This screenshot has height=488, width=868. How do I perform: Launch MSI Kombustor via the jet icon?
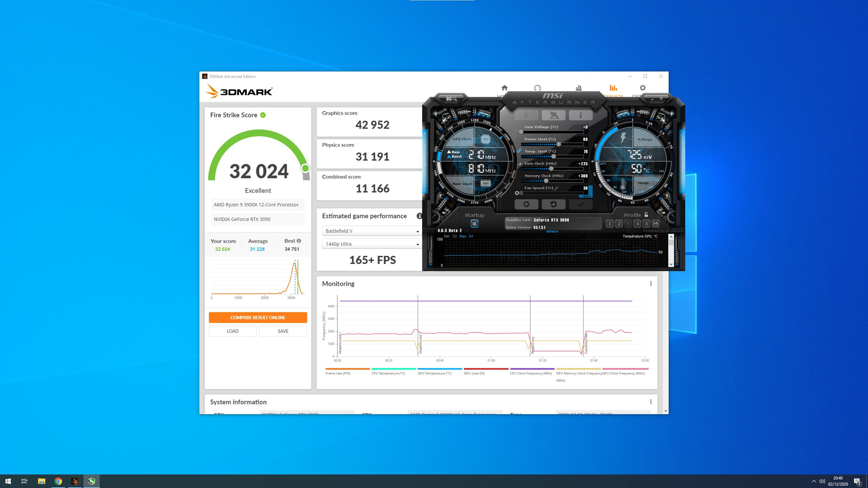553,115
